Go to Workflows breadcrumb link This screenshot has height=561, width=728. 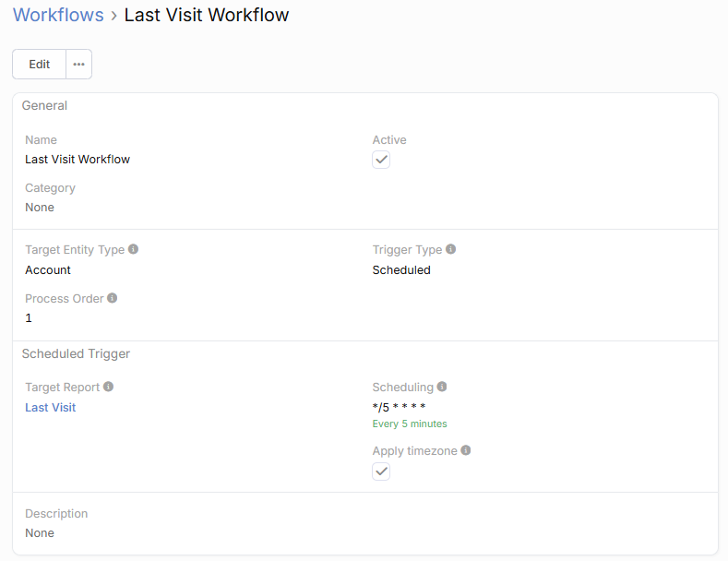[x=58, y=15]
